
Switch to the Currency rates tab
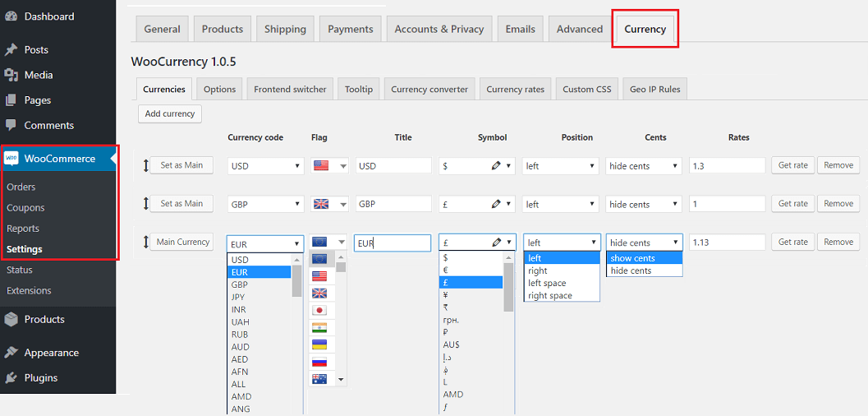[515, 90]
